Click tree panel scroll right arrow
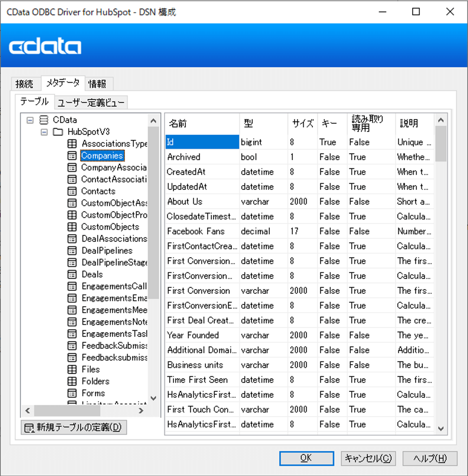This screenshot has height=476, width=468. click(x=141, y=410)
